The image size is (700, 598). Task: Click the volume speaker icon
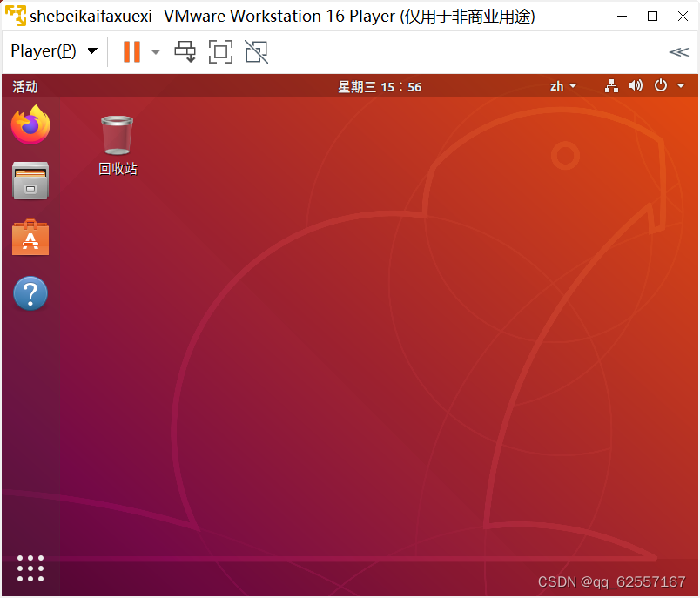[x=636, y=85]
